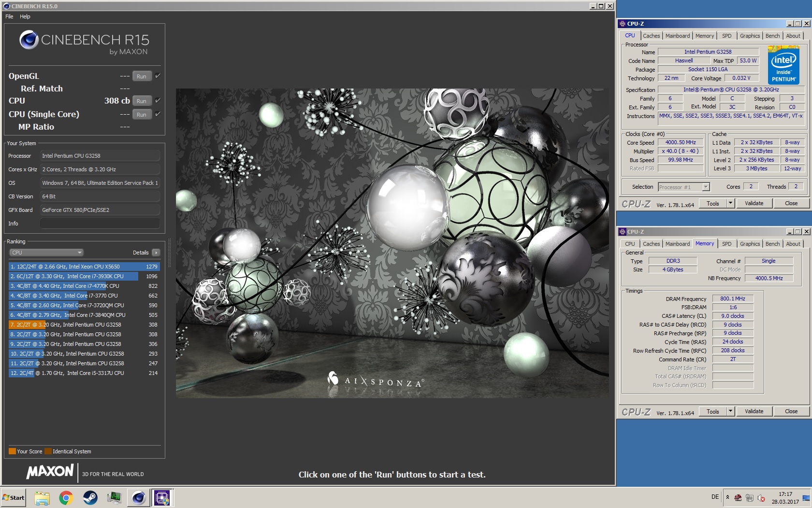Run the OpenGL test

[x=142, y=76]
